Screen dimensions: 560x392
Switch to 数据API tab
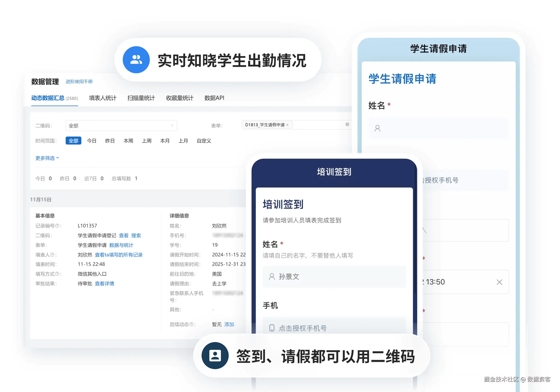pos(214,98)
